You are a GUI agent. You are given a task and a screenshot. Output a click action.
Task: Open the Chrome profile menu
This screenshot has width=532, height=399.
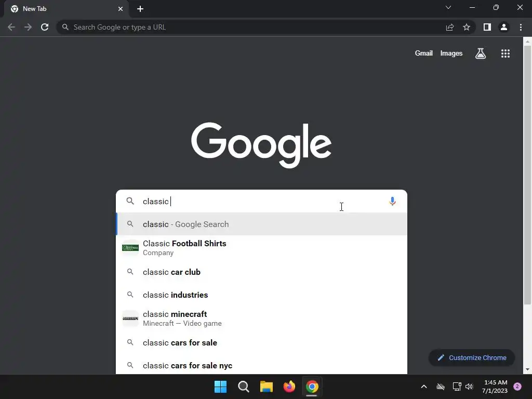tap(504, 27)
